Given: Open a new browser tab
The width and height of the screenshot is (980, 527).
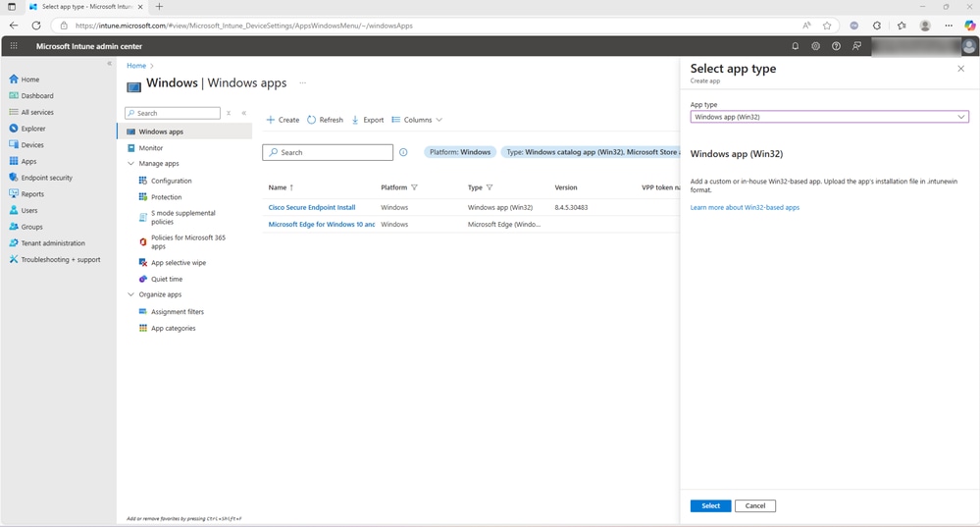Looking at the screenshot, I should click(159, 6).
